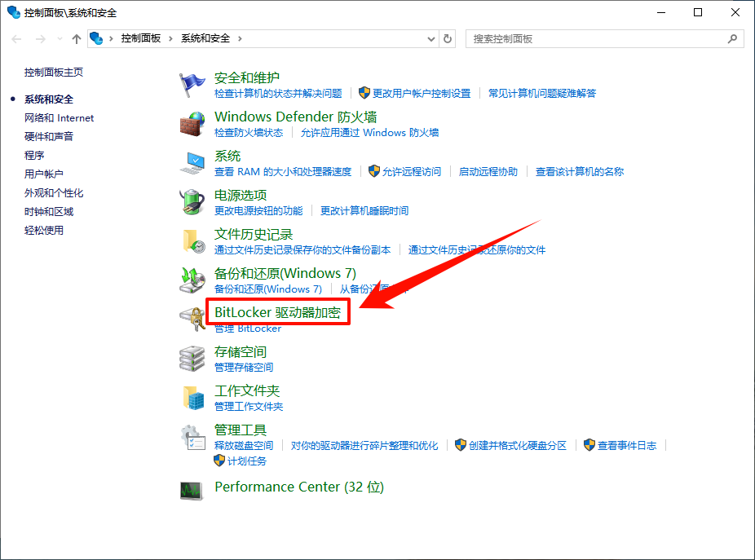Image resolution: width=755 pixels, height=560 pixels.
Task: Open recent locations dropdown near navigation arrows
Action: pos(60,39)
